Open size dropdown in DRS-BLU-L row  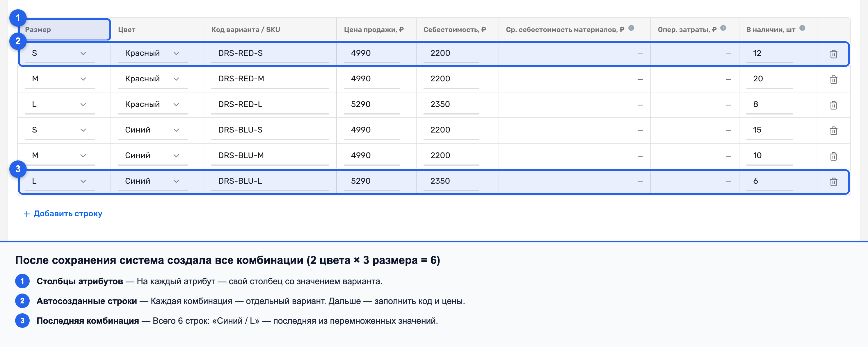point(60,181)
